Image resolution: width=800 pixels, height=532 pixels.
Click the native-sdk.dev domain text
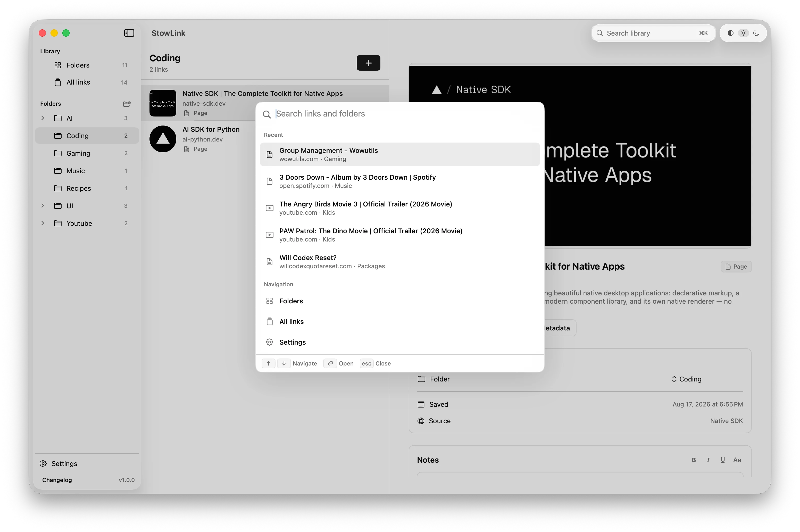[204, 103]
